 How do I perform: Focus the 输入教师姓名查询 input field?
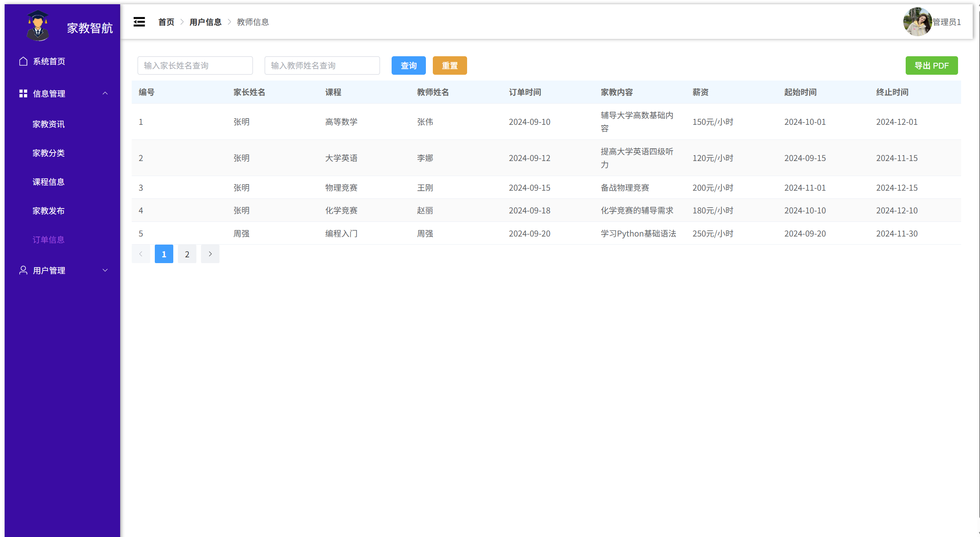(x=322, y=65)
